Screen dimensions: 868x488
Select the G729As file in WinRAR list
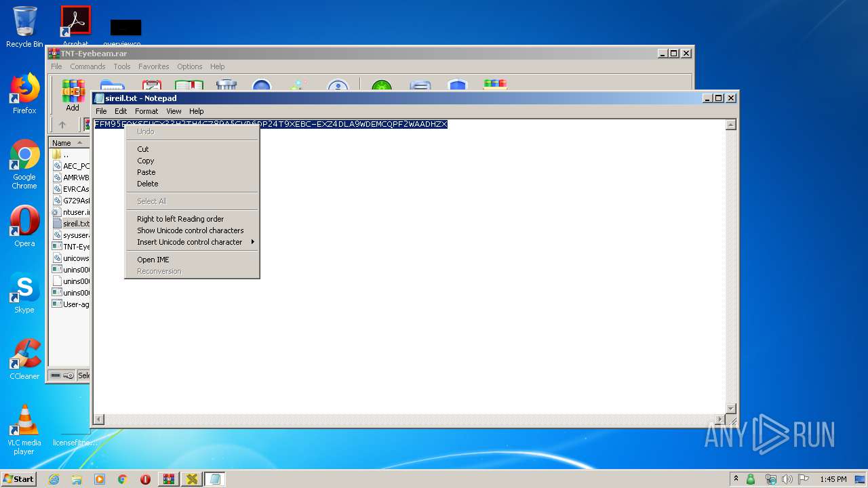[x=71, y=201]
